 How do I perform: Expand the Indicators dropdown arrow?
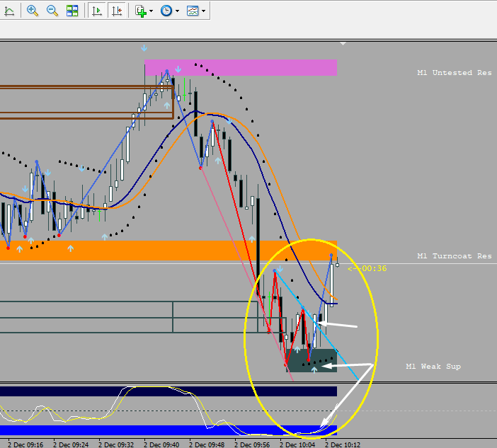[152, 11]
